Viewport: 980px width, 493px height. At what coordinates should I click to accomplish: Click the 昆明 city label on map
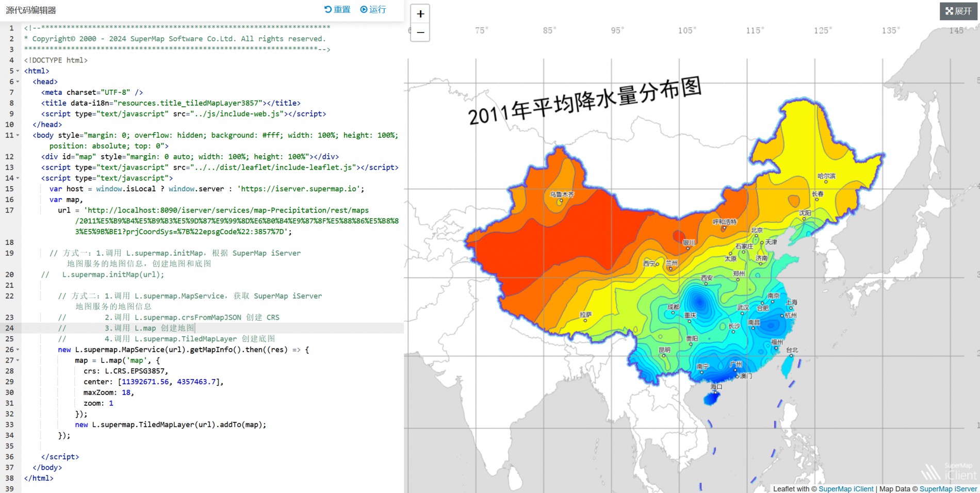click(664, 350)
